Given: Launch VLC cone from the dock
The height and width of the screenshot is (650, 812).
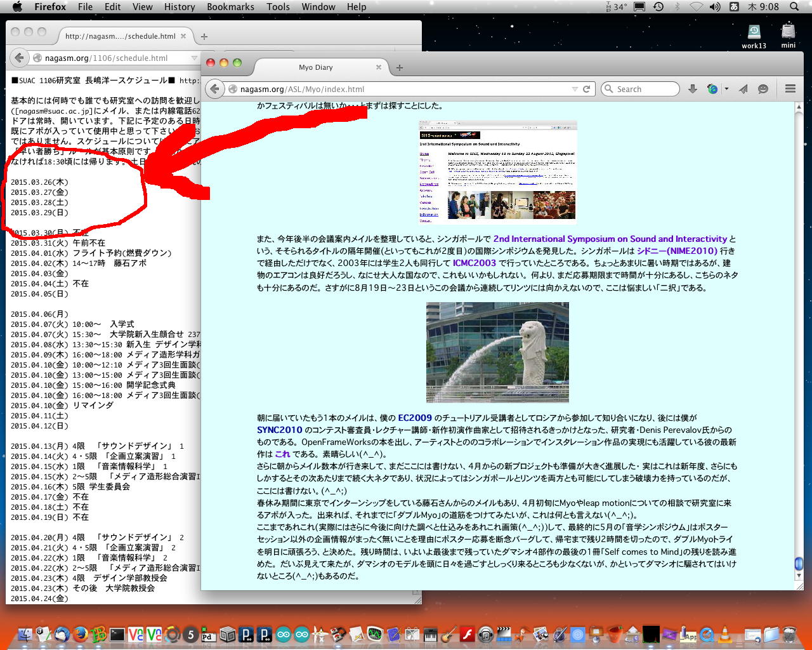Looking at the screenshot, I should pyautogui.click(x=724, y=634).
